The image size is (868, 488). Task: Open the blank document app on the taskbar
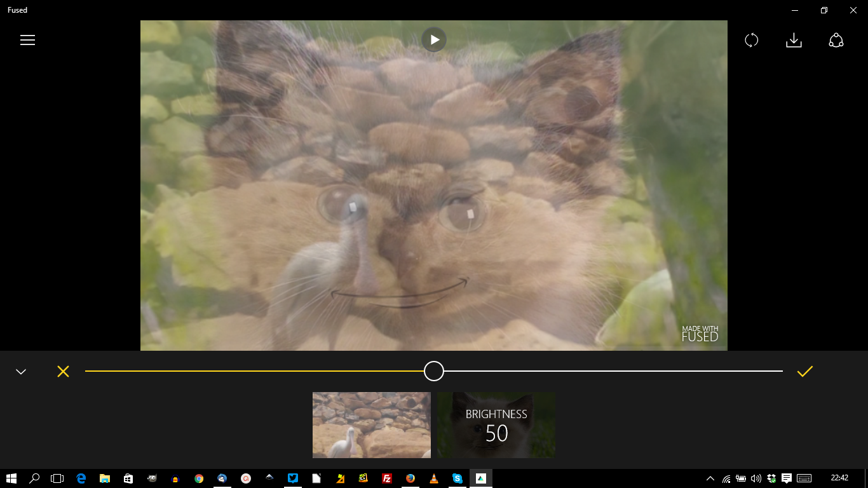316,478
